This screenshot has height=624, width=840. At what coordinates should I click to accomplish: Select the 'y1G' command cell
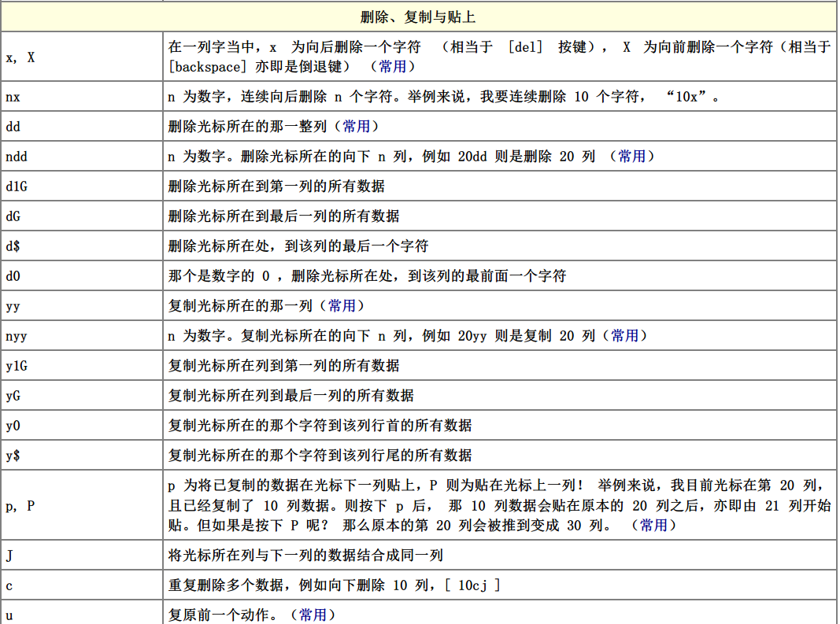[82, 366]
